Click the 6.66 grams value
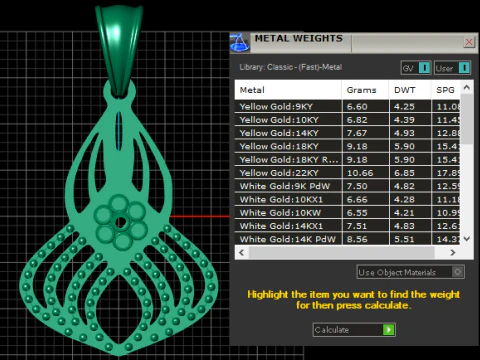This screenshot has height=360, width=480. pyautogui.click(x=357, y=199)
